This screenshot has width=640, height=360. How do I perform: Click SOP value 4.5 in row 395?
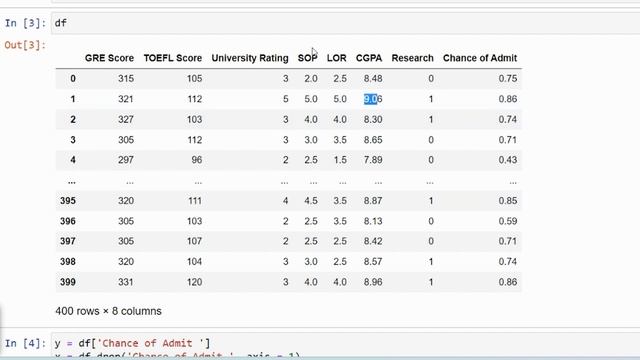click(311, 201)
